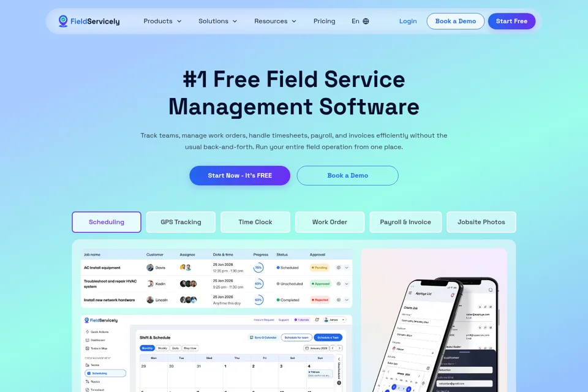Image resolution: width=588 pixels, height=392 pixels.
Task: Switch to the Scheduling feature tab
Action: pos(107,222)
